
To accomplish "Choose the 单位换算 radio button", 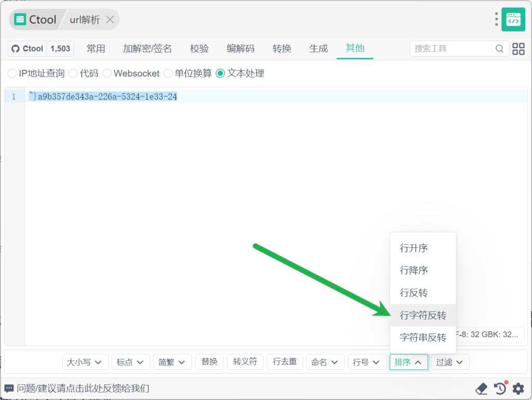I will tap(168, 73).
